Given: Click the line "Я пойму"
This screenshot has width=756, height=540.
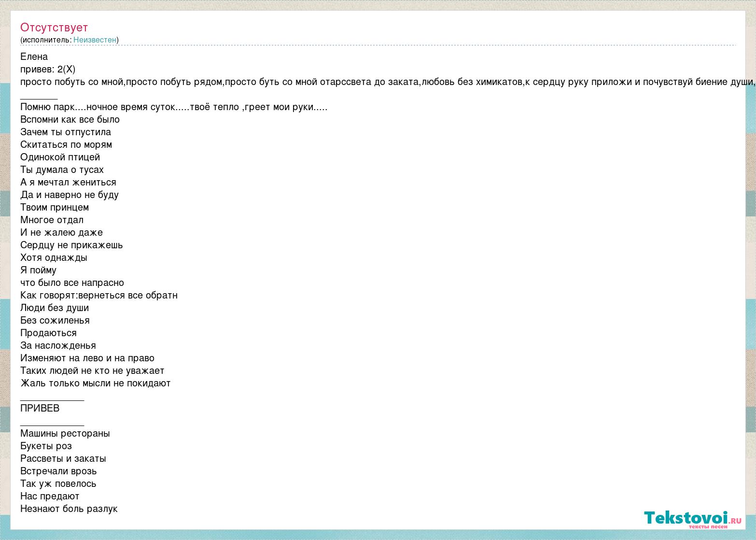Looking at the screenshot, I should pos(38,270).
